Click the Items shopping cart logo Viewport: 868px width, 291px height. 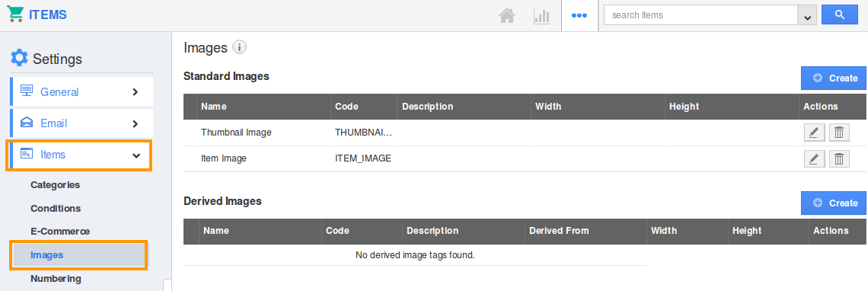click(15, 14)
